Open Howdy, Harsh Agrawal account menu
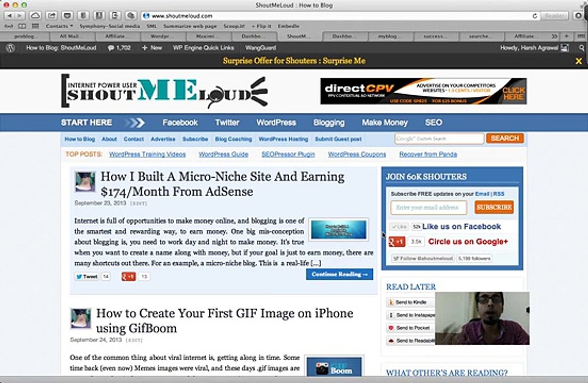 534,48
